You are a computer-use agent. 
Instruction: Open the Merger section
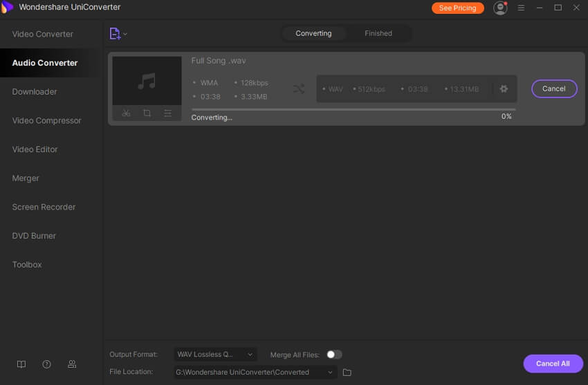click(26, 178)
